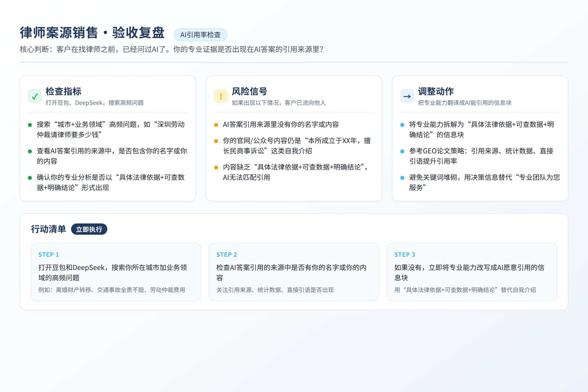Click the STEP 3 label

(405, 255)
